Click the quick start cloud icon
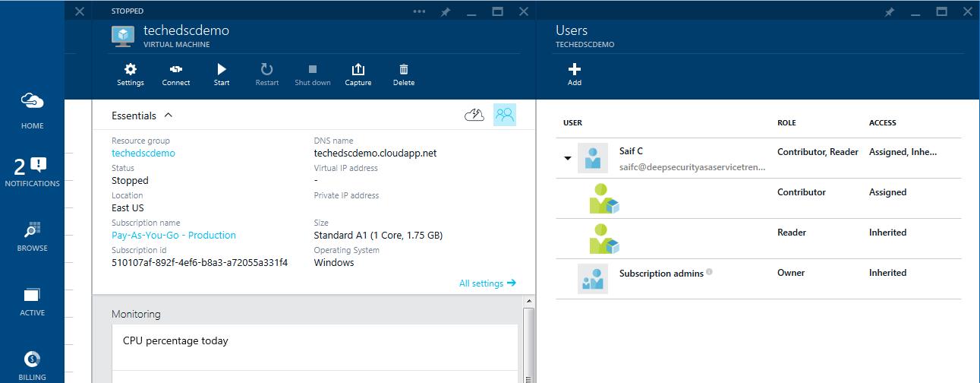980x383 pixels. 474,115
